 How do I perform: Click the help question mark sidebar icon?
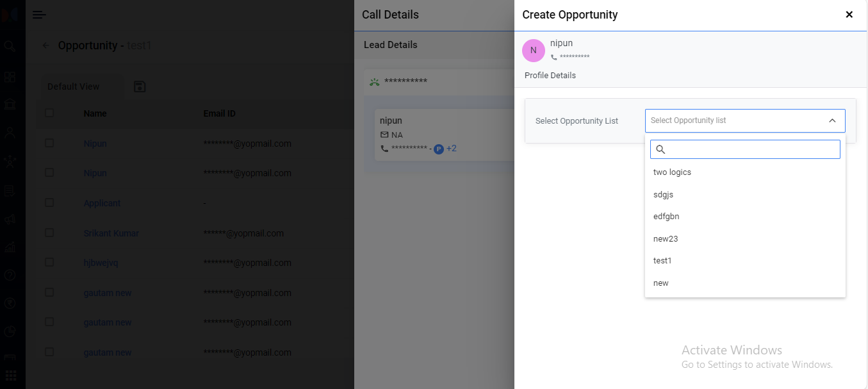pyautogui.click(x=10, y=275)
